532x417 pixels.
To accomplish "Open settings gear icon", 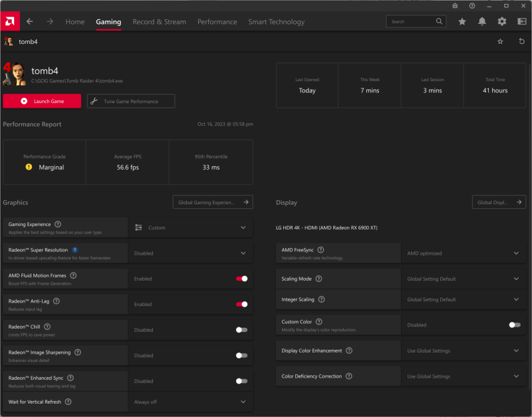I will [502, 22].
